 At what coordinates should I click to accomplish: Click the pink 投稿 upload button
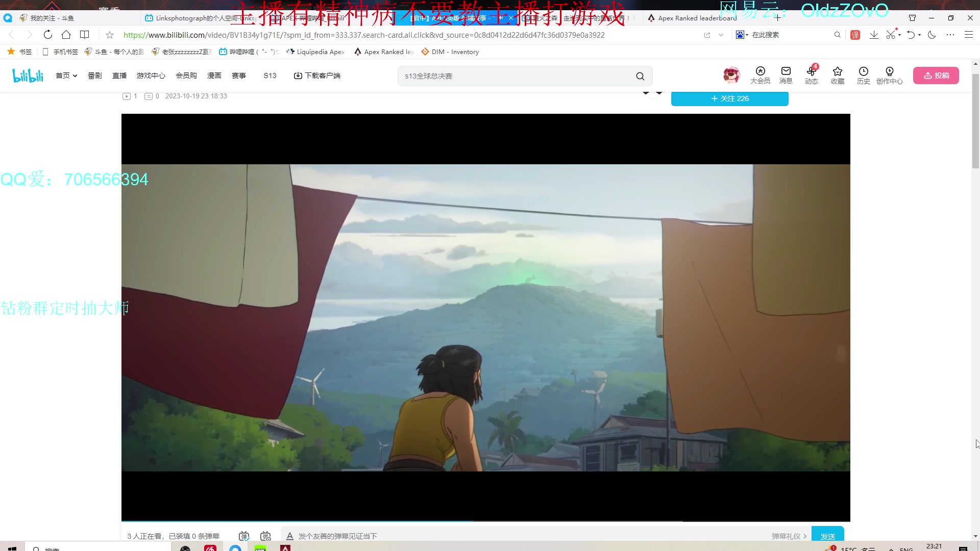pyautogui.click(x=936, y=76)
